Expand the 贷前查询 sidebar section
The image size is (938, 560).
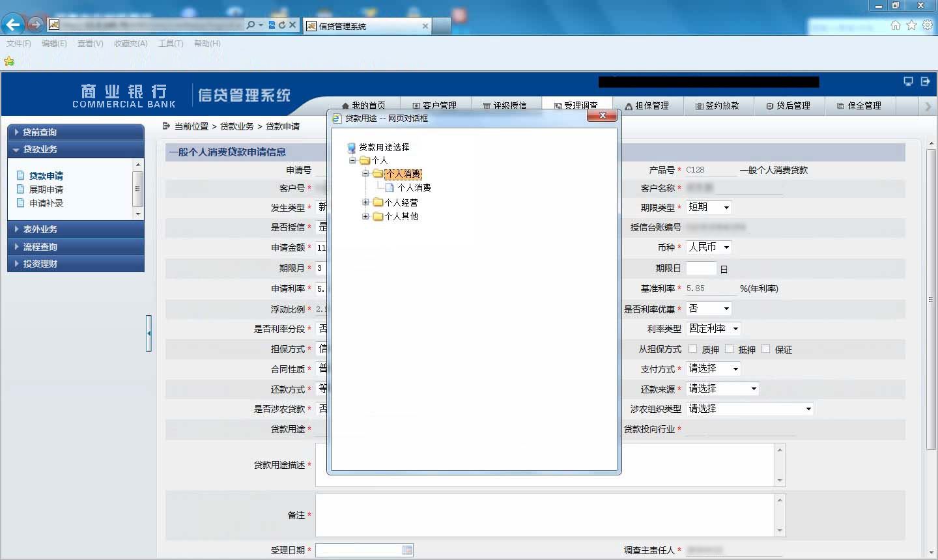pos(76,132)
